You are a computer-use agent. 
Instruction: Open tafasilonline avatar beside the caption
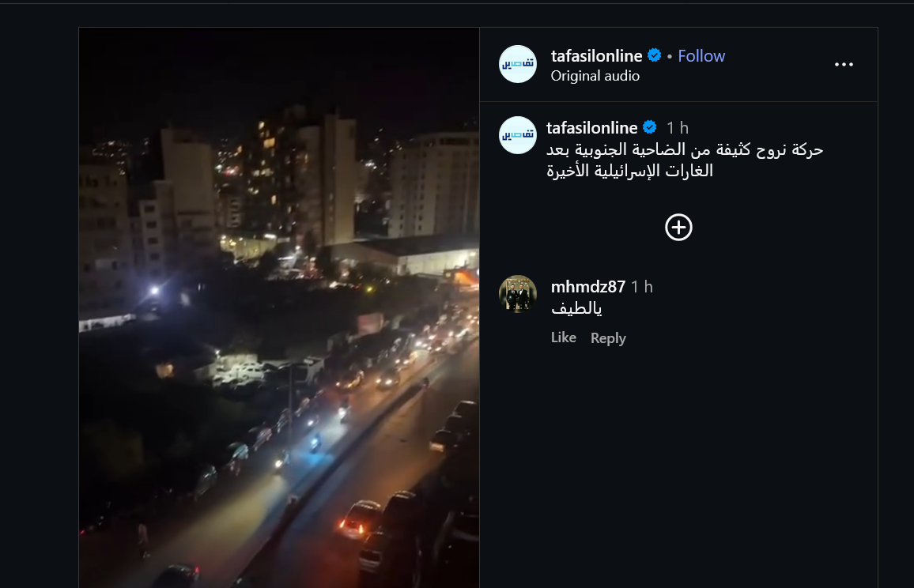tap(518, 134)
